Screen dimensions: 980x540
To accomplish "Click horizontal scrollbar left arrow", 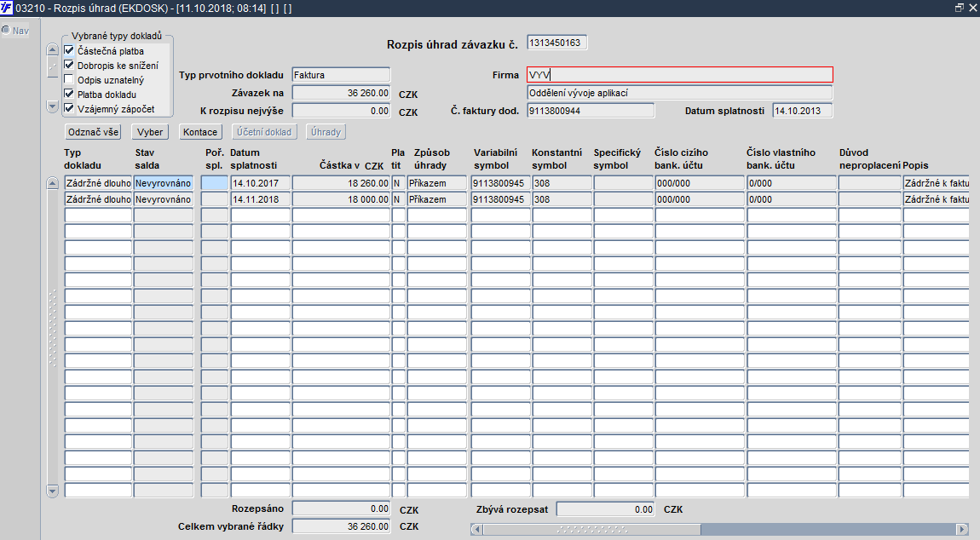I will point(477,529).
